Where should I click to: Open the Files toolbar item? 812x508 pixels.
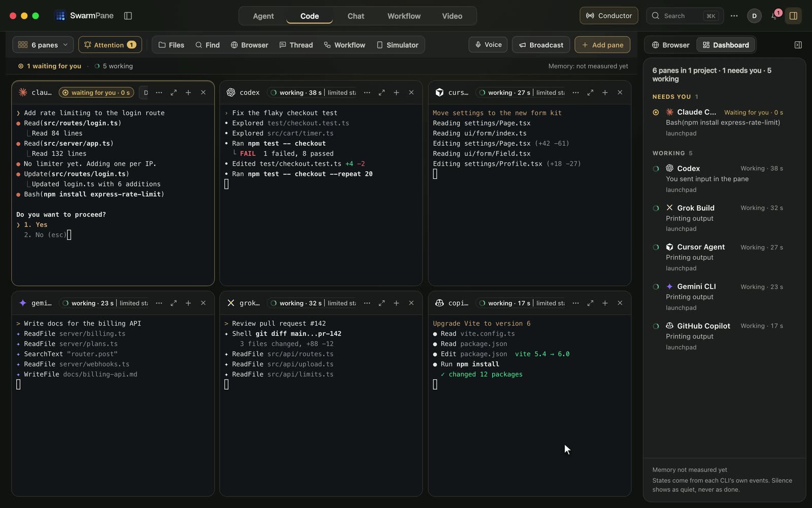tap(172, 45)
